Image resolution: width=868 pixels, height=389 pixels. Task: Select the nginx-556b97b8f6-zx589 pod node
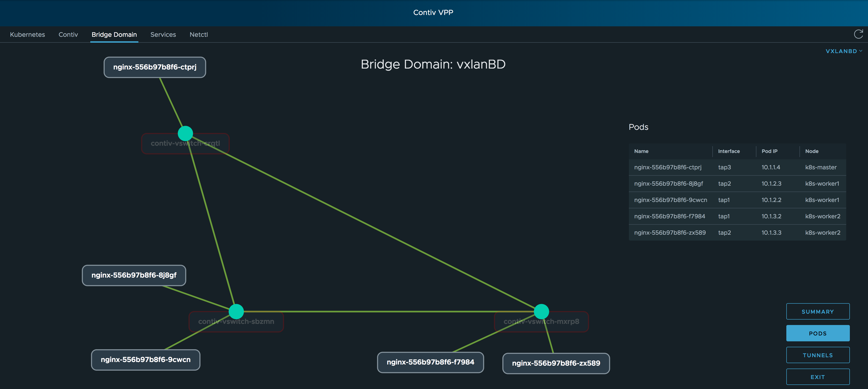[x=556, y=363]
